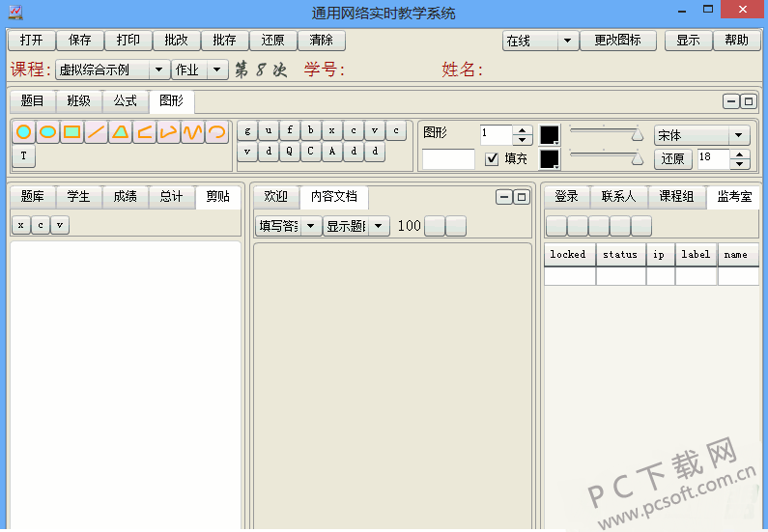Select the trapezoid polygon tool
The width and height of the screenshot is (768, 532).
(x=120, y=131)
